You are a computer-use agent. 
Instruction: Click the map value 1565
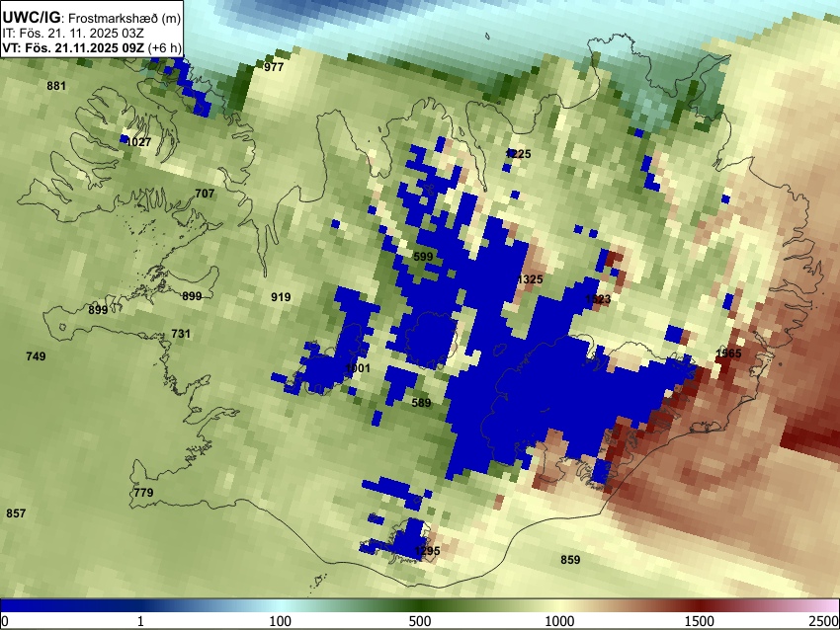click(x=728, y=354)
